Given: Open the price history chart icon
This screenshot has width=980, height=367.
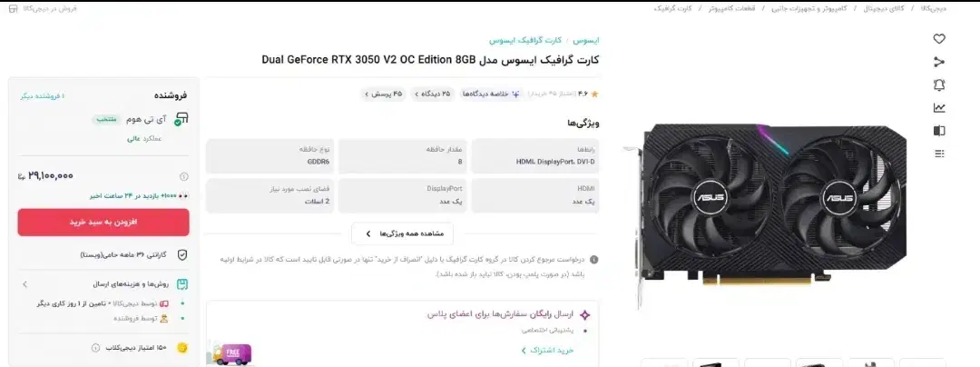Looking at the screenshot, I should [x=939, y=108].
